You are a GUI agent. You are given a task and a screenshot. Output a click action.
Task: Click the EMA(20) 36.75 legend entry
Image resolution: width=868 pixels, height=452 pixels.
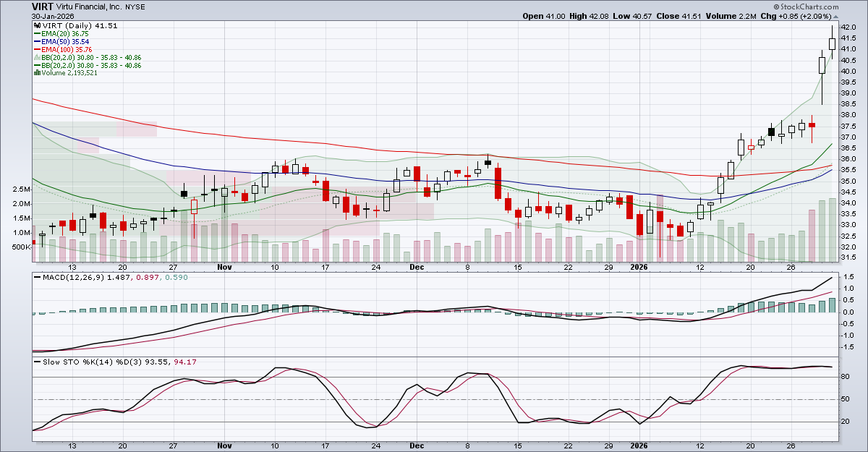tap(66, 33)
